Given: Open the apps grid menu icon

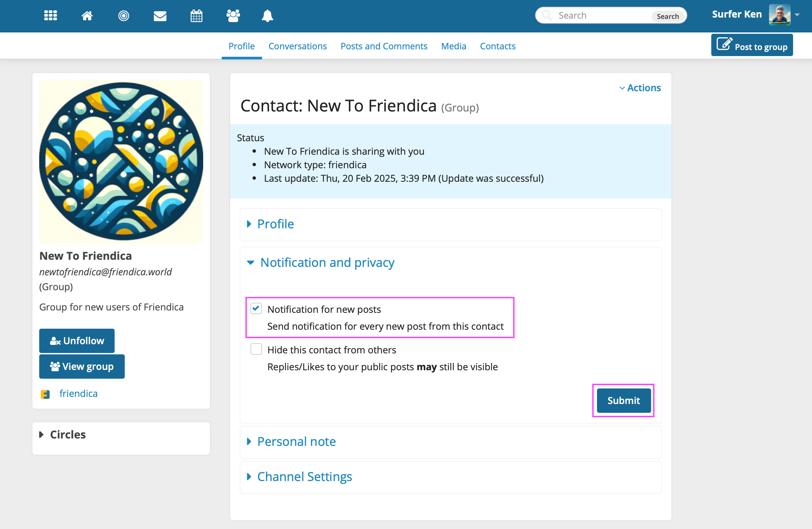Looking at the screenshot, I should click(x=50, y=16).
